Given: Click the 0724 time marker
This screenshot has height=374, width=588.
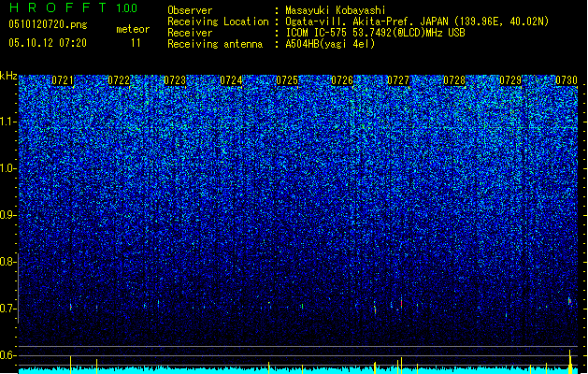Looking at the screenshot, I should pyautogui.click(x=231, y=80).
